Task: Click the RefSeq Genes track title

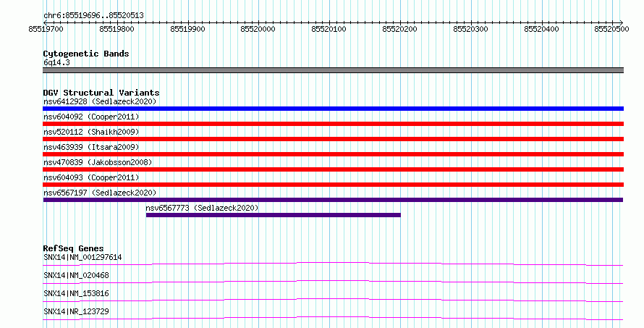Action: 73,248
